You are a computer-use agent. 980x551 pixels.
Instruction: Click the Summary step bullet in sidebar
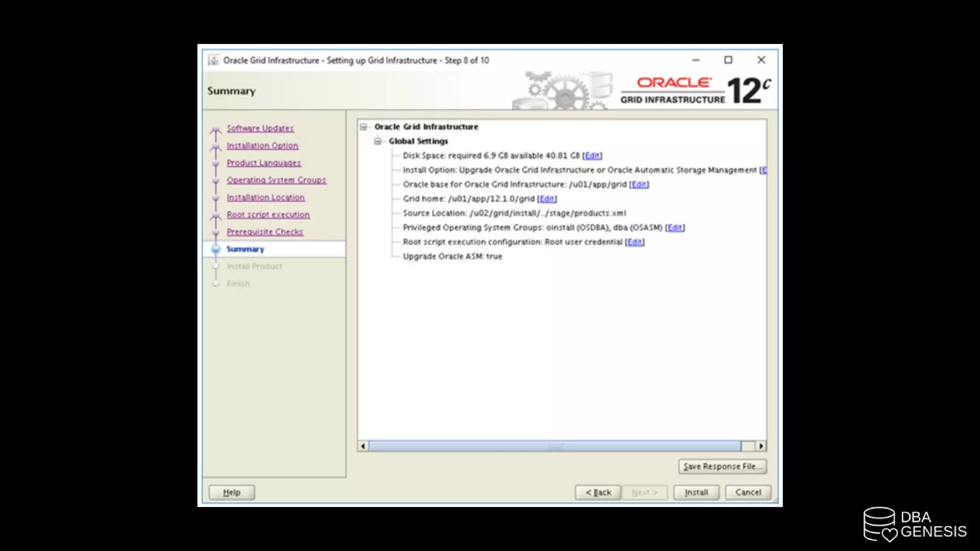click(x=216, y=249)
